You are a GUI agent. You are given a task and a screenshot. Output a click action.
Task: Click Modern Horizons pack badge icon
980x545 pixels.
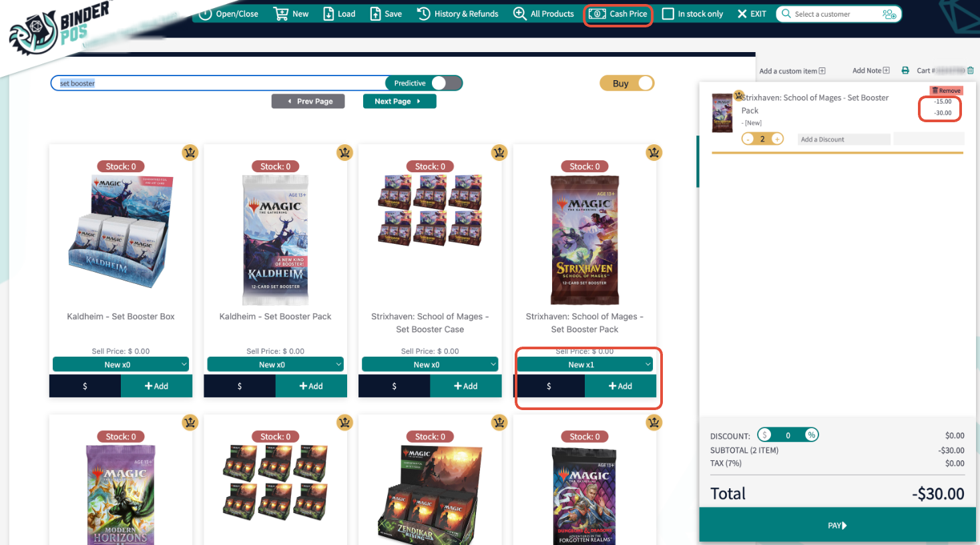coord(190,422)
